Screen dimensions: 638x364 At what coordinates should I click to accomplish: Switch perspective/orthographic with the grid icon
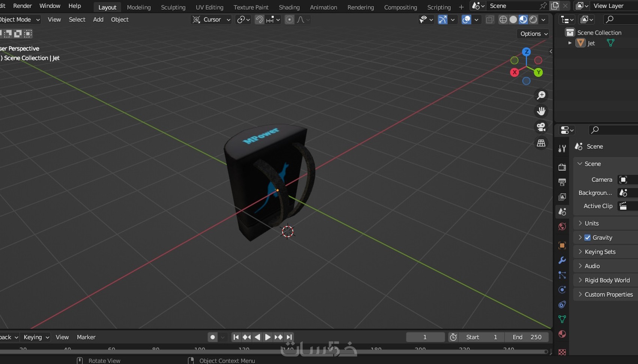[x=541, y=143]
